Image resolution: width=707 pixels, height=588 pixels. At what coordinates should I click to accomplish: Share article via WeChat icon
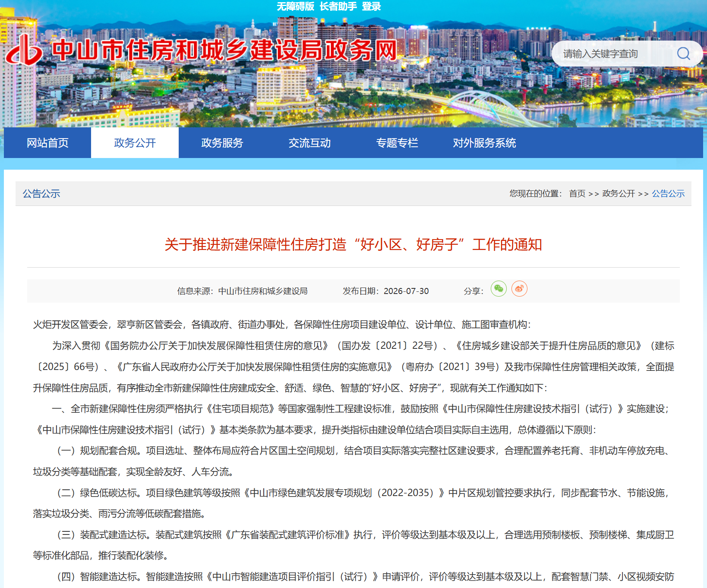pos(499,289)
